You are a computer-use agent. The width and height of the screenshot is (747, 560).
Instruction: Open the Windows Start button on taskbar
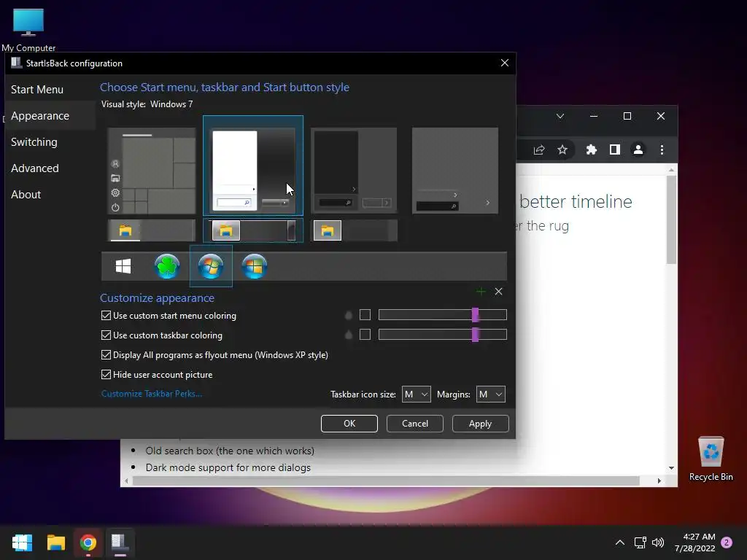22,542
